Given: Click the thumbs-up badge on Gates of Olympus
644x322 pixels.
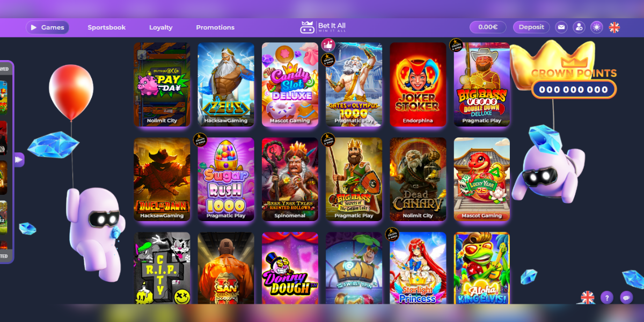Looking at the screenshot, I should click(x=328, y=45).
